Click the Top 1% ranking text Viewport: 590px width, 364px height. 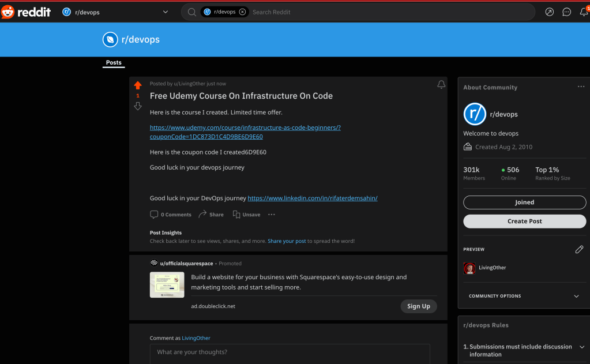click(x=553, y=173)
